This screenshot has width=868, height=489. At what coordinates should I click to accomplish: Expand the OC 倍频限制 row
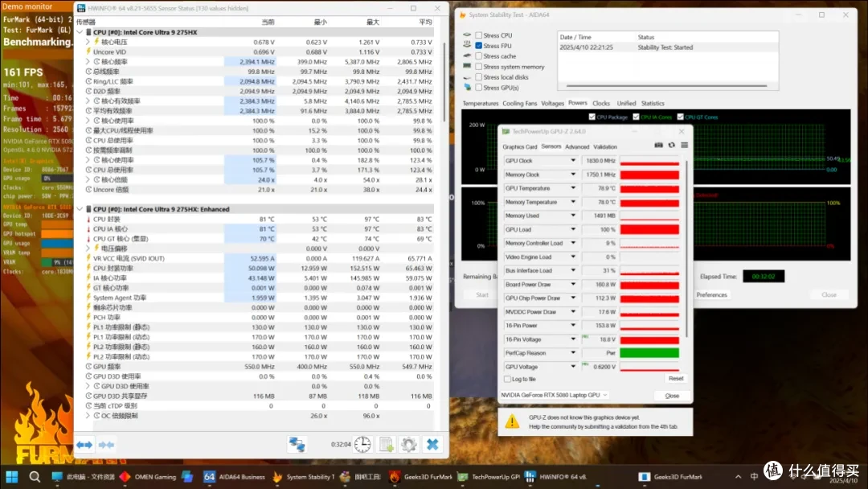coord(88,415)
